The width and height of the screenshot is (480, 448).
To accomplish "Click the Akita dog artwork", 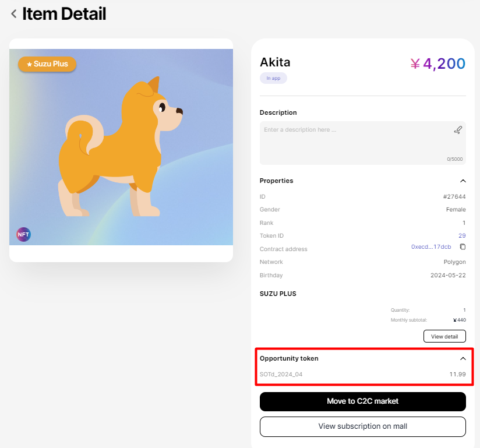I will click(121, 149).
